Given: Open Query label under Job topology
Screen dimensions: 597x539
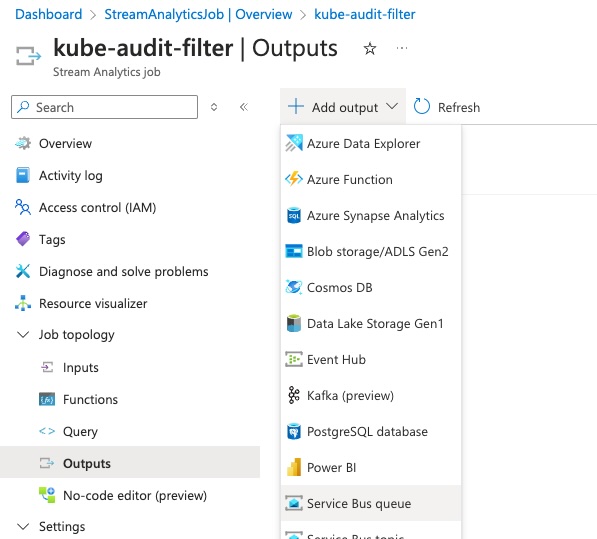Looking at the screenshot, I should pyautogui.click(x=80, y=432).
